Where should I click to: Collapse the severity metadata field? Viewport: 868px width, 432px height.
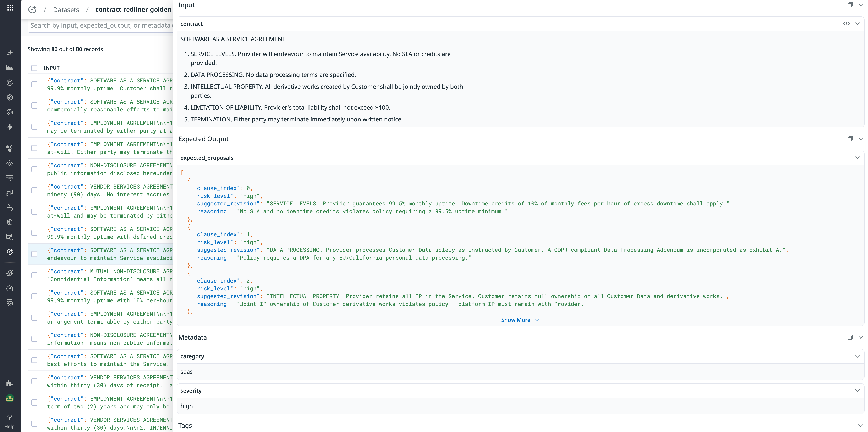click(857, 391)
